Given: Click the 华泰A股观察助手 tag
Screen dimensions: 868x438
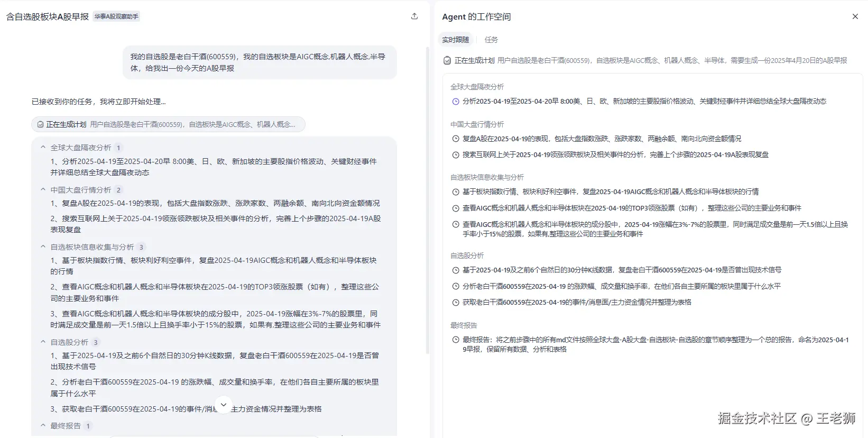Looking at the screenshot, I should click(116, 16).
